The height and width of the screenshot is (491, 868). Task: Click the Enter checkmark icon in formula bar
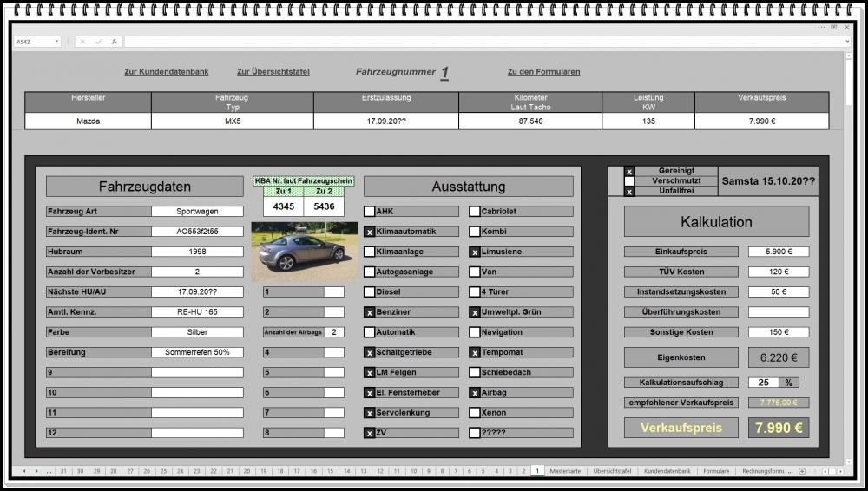click(x=98, y=42)
